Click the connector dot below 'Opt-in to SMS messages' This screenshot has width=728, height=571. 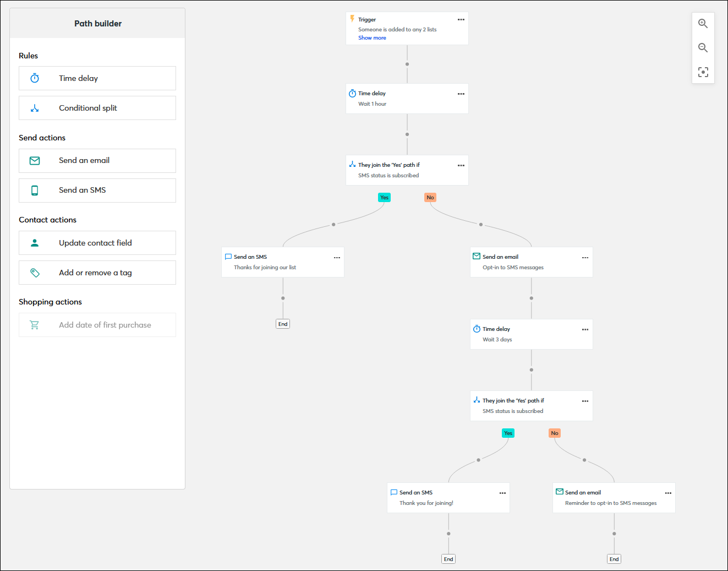(x=532, y=298)
